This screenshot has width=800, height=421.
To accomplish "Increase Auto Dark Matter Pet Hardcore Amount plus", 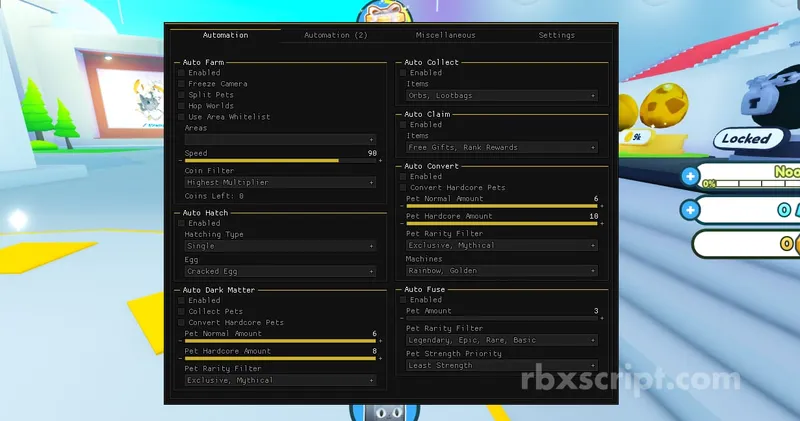I will pyautogui.click(x=380, y=359).
